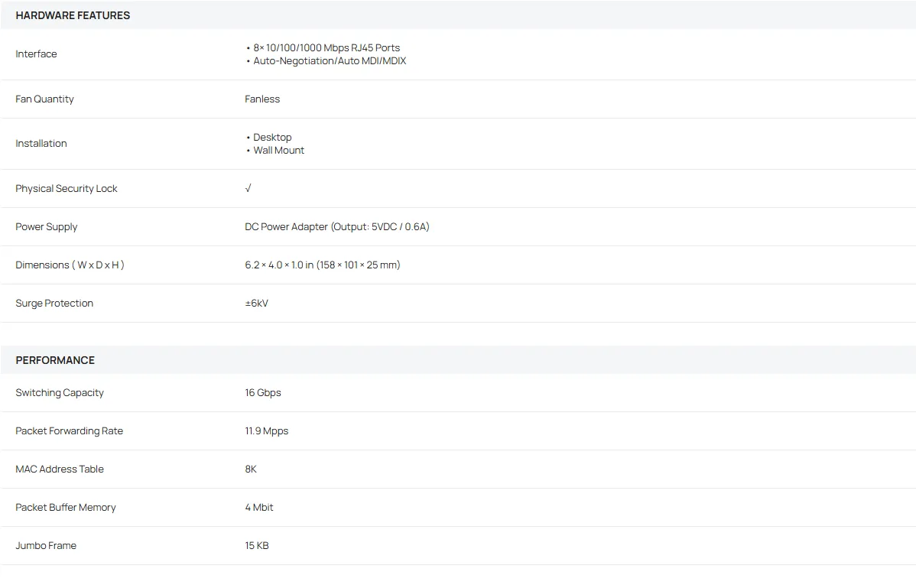This screenshot has width=916, height=588.
Task: Click the 4 Mbit buffer memory value
Action: pyautogui.click(x=259, y=508)
